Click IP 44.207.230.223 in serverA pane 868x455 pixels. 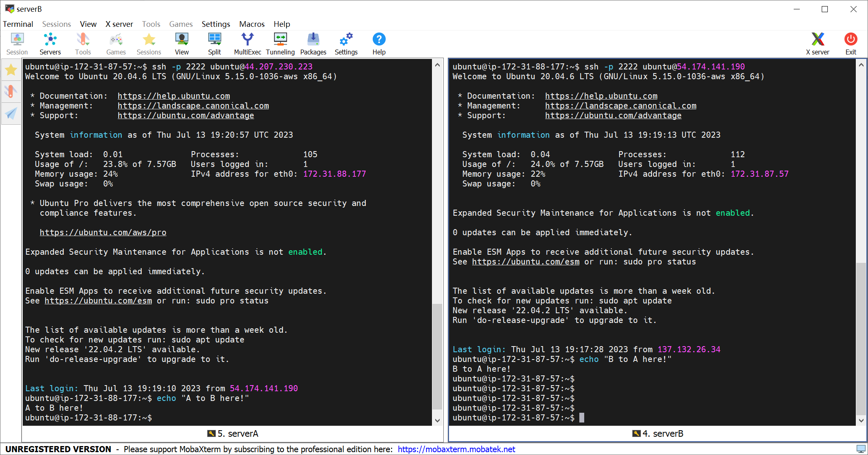click(x=279, y=67)
